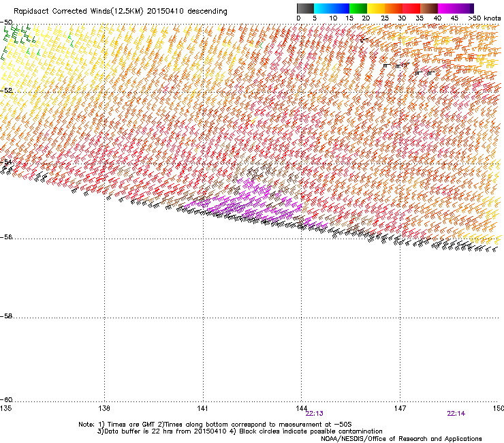Viewport: 504px width, 443px height.
Task: Click the title 'Rapidscat Corrected Winds(12.5KM)'
Action: click(x=78, y=12)
